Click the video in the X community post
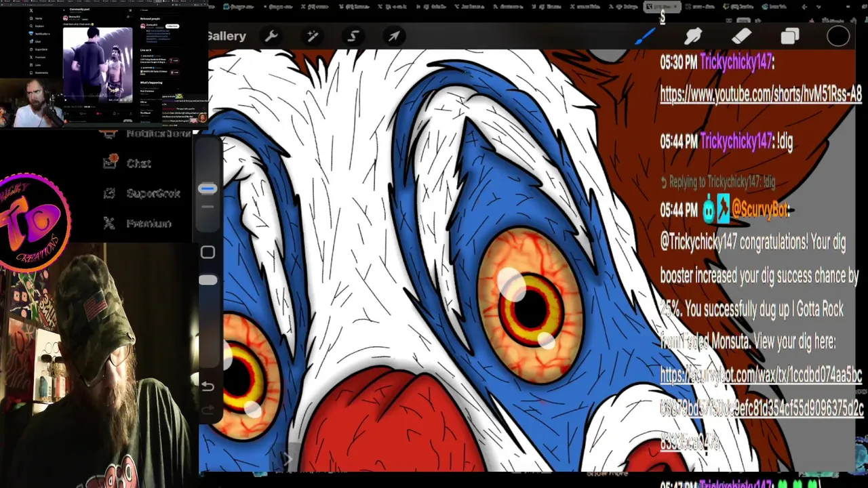Screen dimensions: 868x488 98,65
